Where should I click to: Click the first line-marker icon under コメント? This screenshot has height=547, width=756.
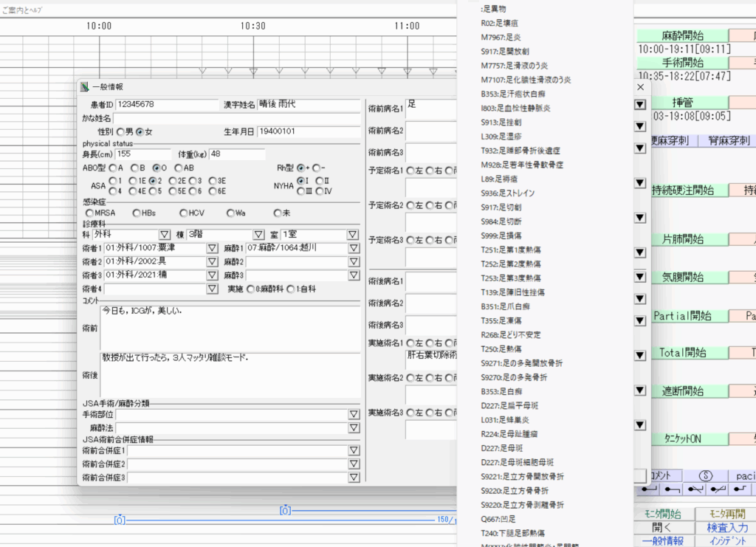point(650,489)
